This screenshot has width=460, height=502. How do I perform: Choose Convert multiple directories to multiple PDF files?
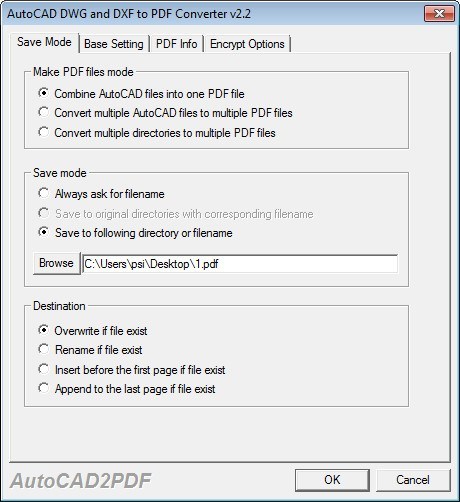point(157,133)
